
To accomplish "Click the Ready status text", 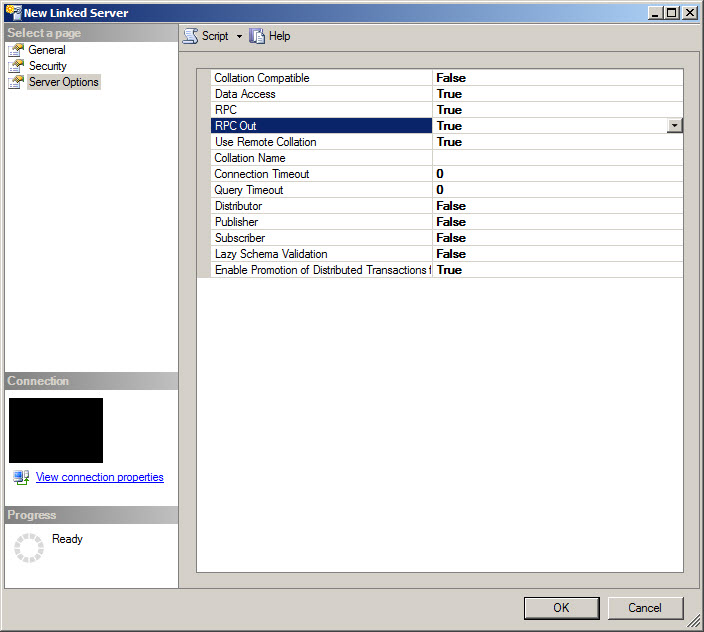I will click(67, 539).
